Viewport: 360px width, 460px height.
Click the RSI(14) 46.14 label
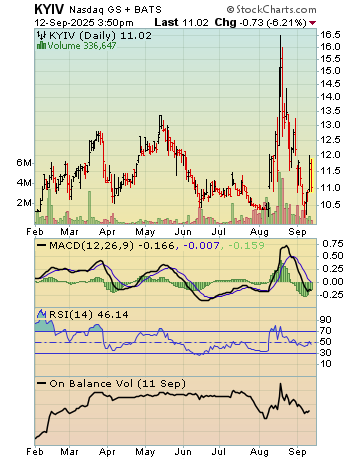89,314
